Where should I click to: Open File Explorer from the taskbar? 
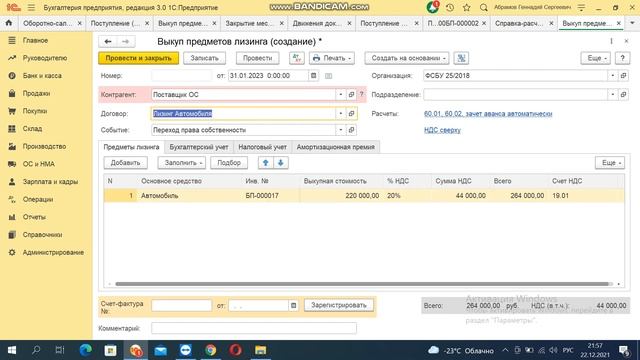pyautogui.click(x=260, y=350)
